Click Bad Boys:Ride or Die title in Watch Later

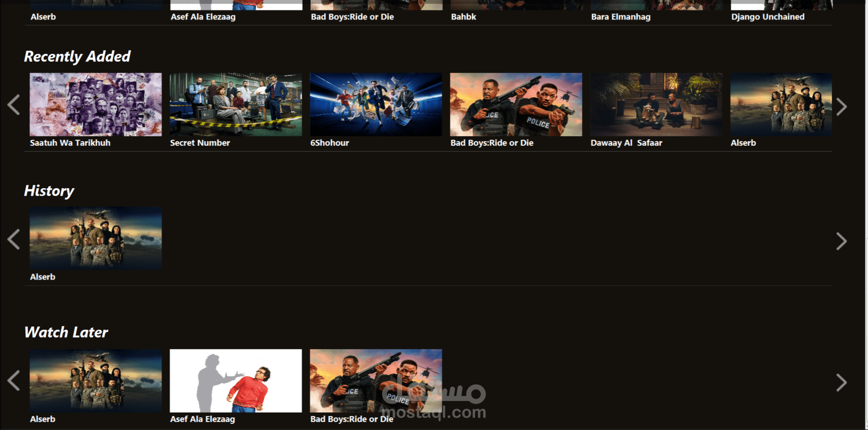pos(352,419)
